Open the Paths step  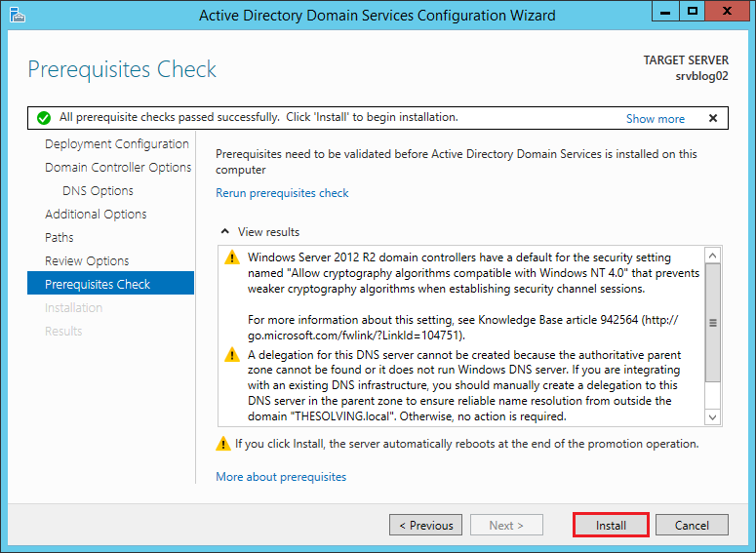tap(60, 238)
